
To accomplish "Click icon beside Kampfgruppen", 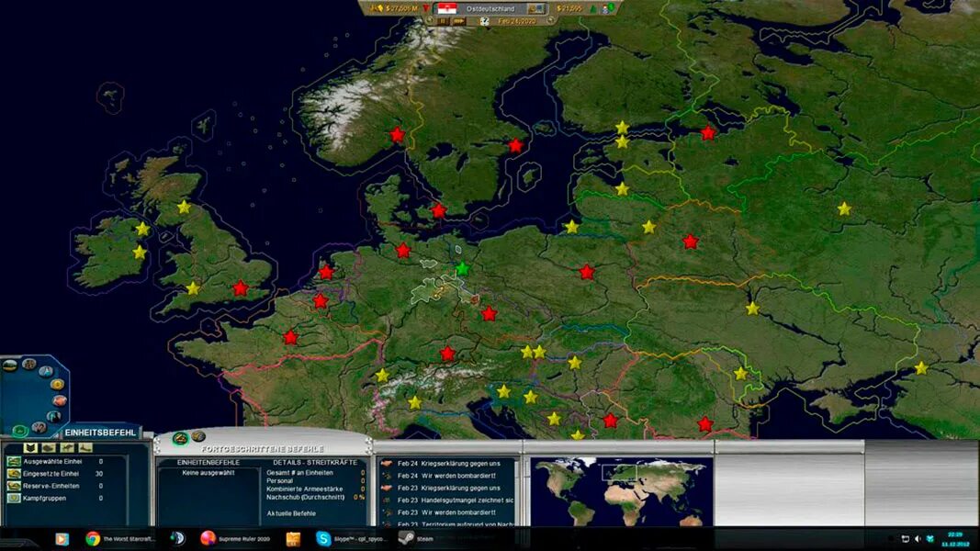I will click(14, 499).
